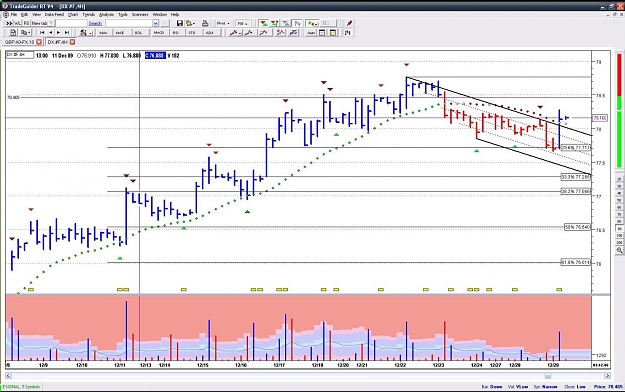Open the search combo box dropdown arrow
This screenshot has height=392, width=625.
(x=155, y=23)
